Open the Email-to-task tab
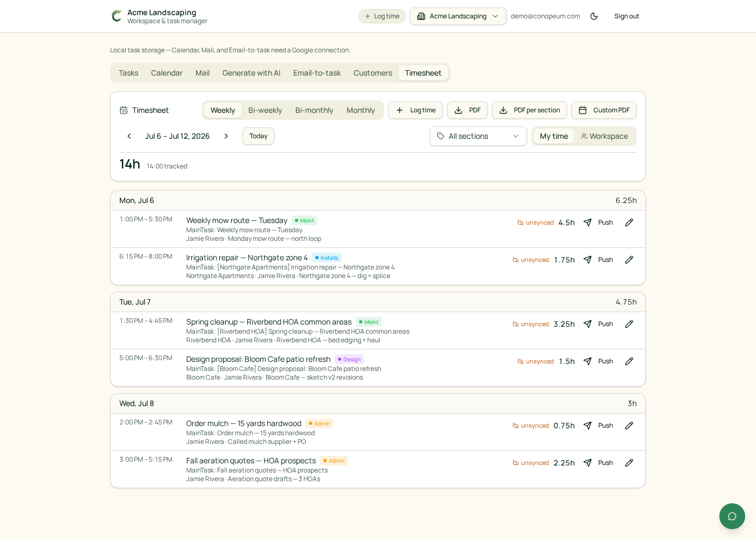This screenshot has width=756, height=540. [317, 73]
